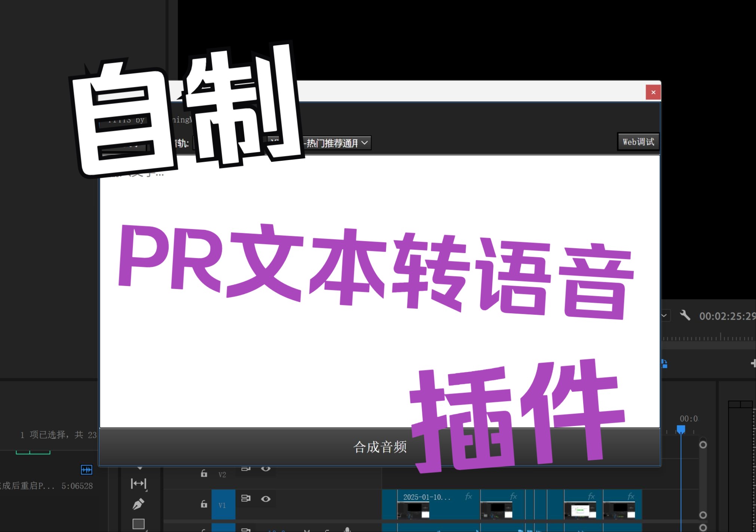Open the 热门推荐通用 voice dropdown
The height and width of the screenshot is (532, 756).
click(x=337, y=143)
